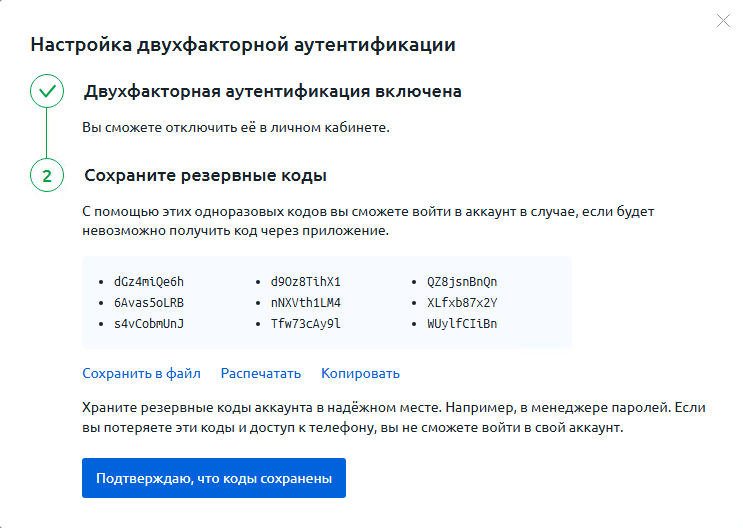Click «Распечатать» link to print codes
Screen dimensions: 743x528
(260, 373)
